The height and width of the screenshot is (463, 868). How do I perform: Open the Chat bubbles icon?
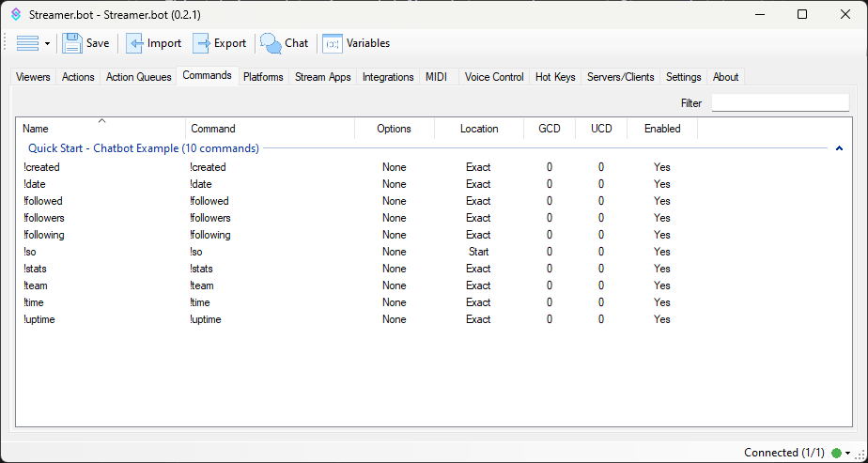point(271,43)
